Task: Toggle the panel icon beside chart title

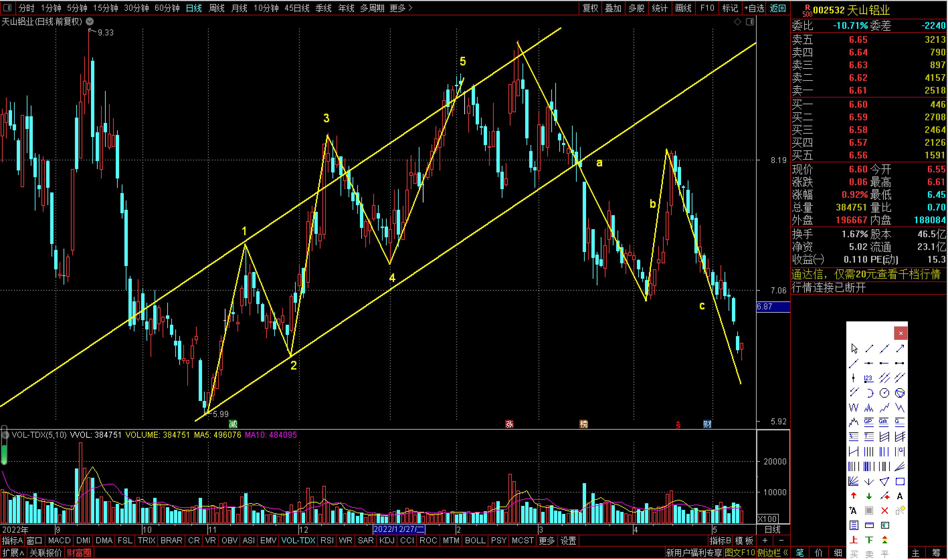Action: (x=750, y=22)
